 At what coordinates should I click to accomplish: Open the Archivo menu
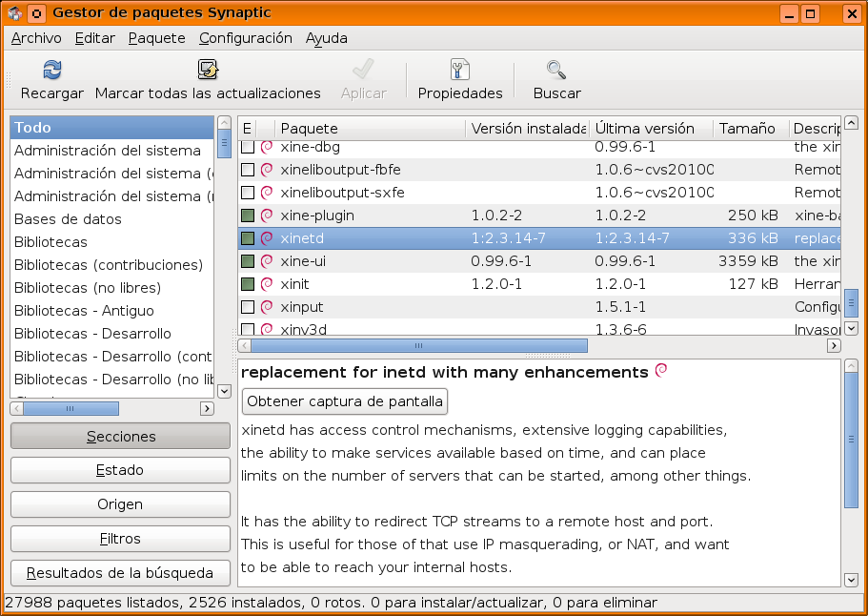click(36, 38)
